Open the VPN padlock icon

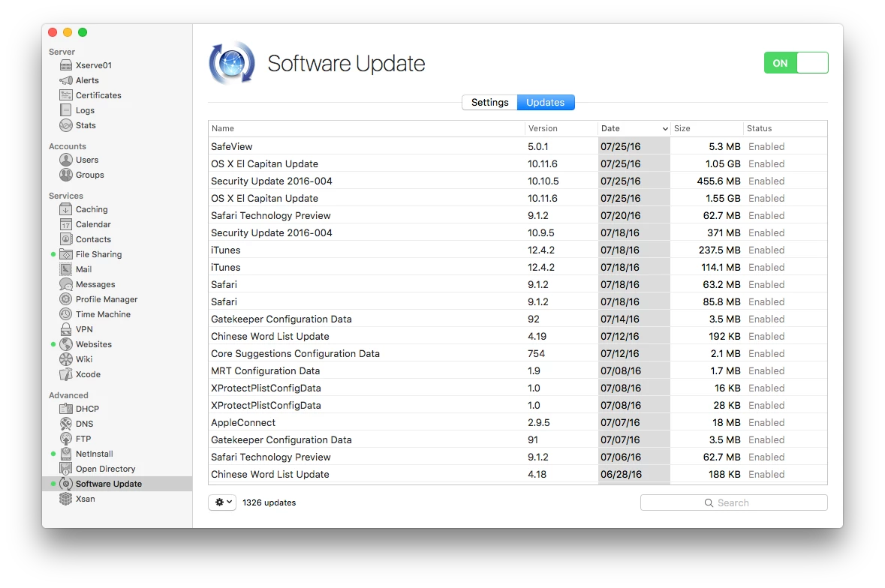[66, 329]
